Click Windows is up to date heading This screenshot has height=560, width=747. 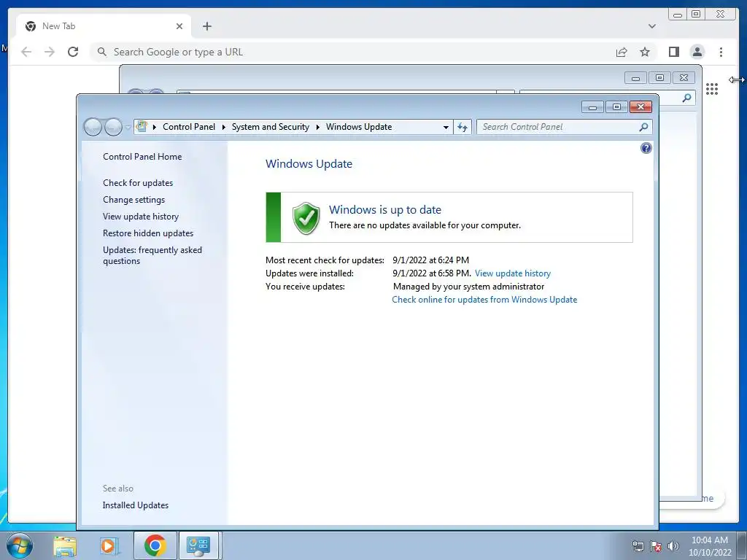pyautogui.click(x=385, y=209)
